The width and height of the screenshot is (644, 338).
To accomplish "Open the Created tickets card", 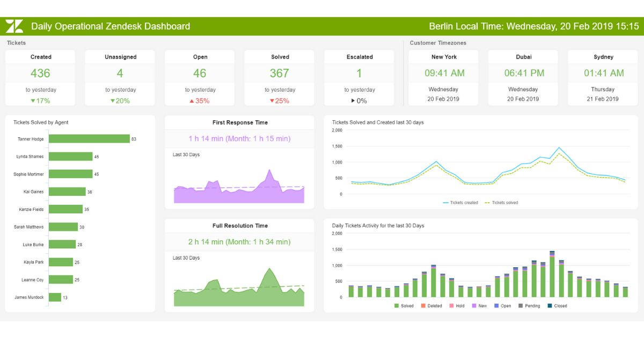I will (x=40, y=78).
